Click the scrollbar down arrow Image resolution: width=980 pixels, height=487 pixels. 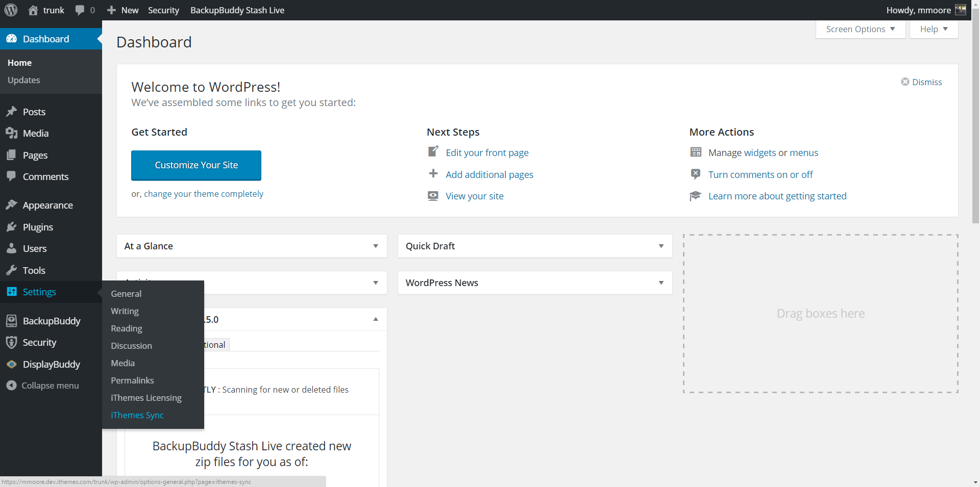975,482
